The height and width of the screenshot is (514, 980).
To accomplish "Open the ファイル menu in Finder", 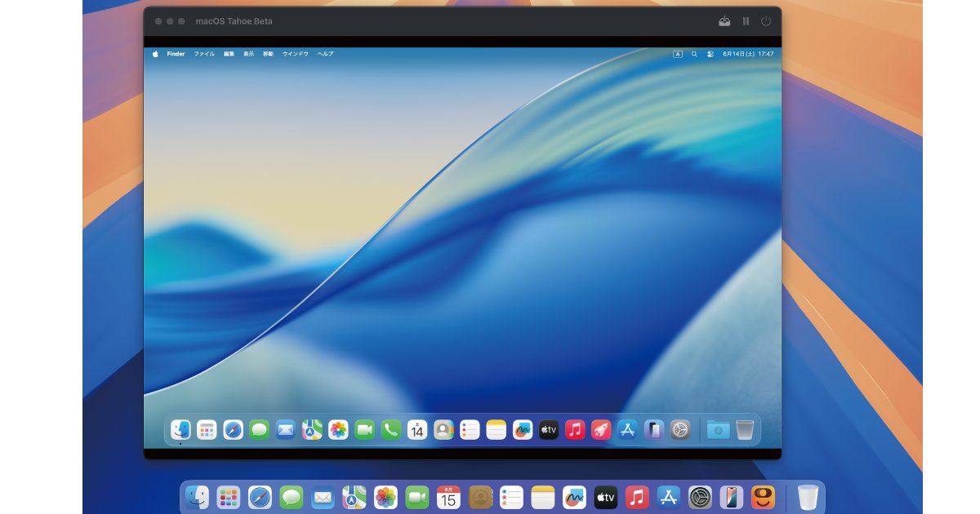I will point(204,54).
